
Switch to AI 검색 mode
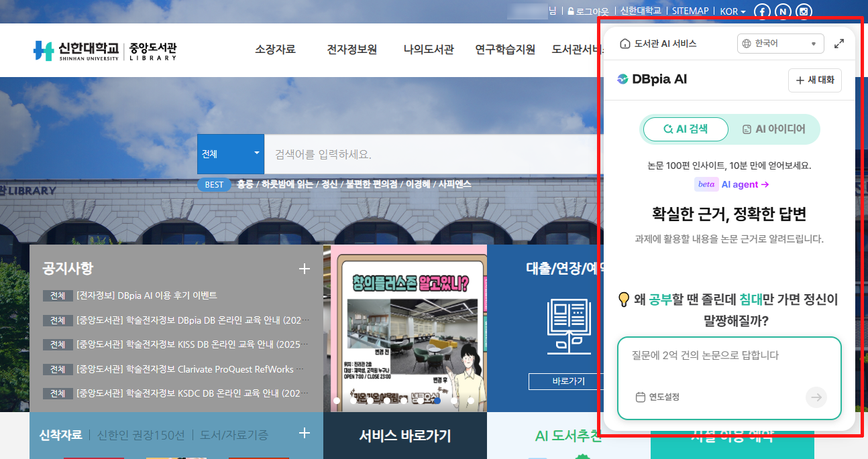point(685,129)
